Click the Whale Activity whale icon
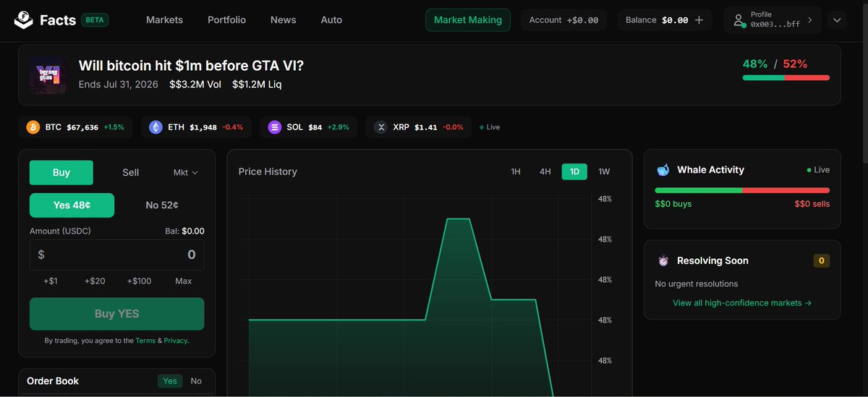The width and height of the screenshot is (868, 397). click(663, 170)
